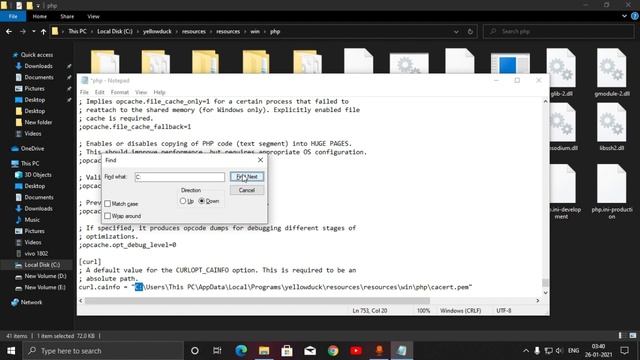640x360 pixels.
Task: Click Notepad vertical scrollbar down arrow
Action: [545, 292]
